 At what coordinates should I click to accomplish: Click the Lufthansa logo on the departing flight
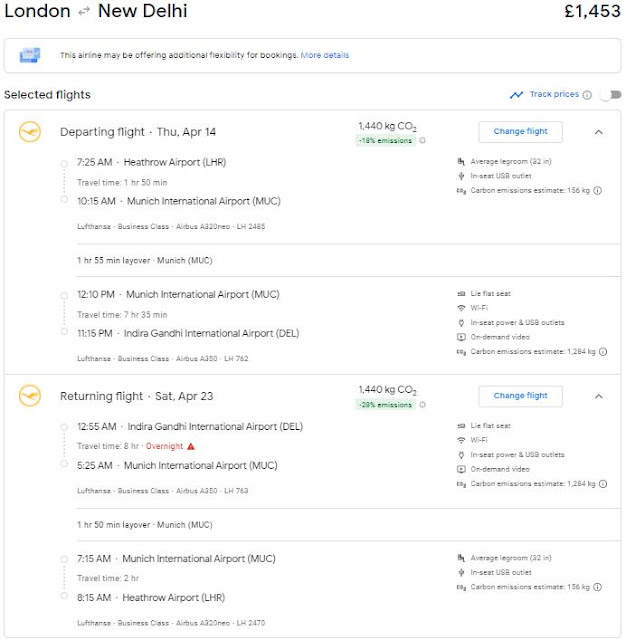[30, 132]
